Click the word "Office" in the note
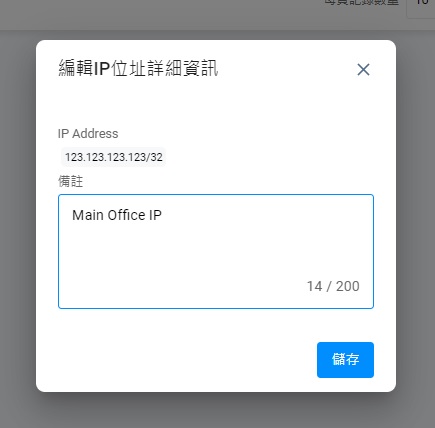 [126, 215]
